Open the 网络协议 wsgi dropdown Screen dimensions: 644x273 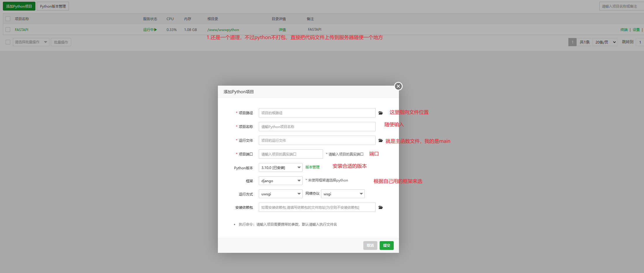tap(343, 194)
